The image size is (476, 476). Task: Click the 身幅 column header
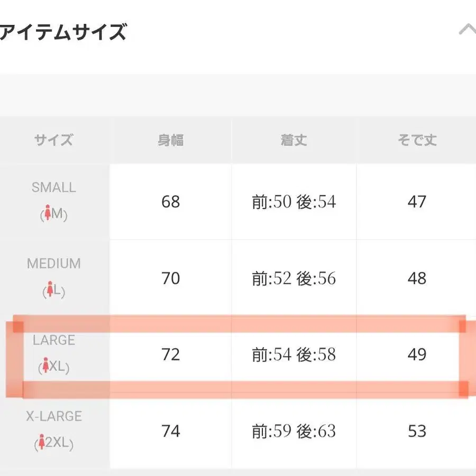click(170, 140)
